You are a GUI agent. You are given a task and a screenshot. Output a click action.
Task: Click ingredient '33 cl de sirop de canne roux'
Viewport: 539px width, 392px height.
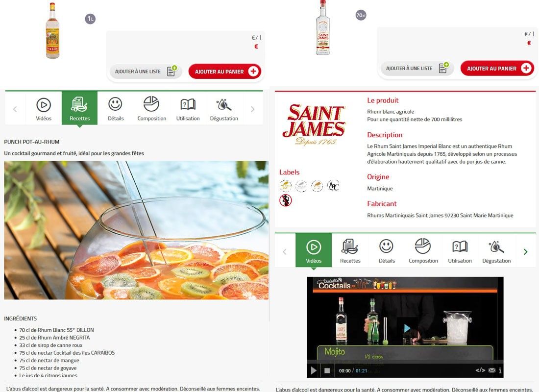[51, 345]
